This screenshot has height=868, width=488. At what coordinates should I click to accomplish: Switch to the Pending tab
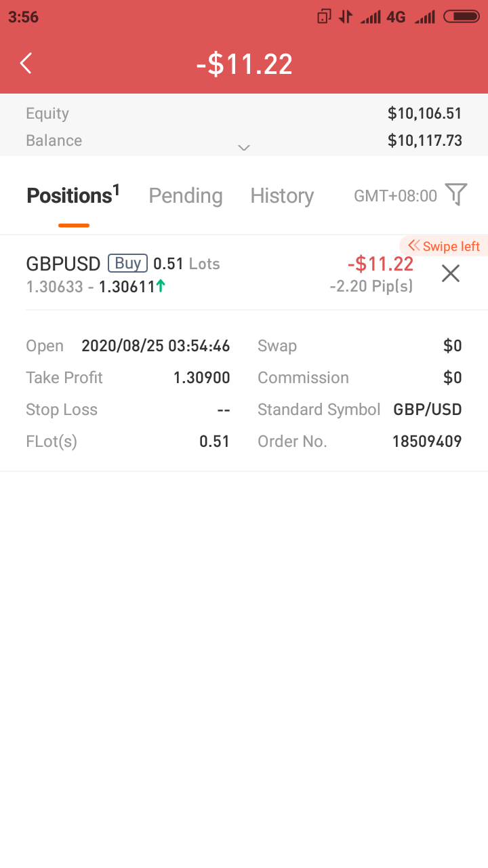186,196
